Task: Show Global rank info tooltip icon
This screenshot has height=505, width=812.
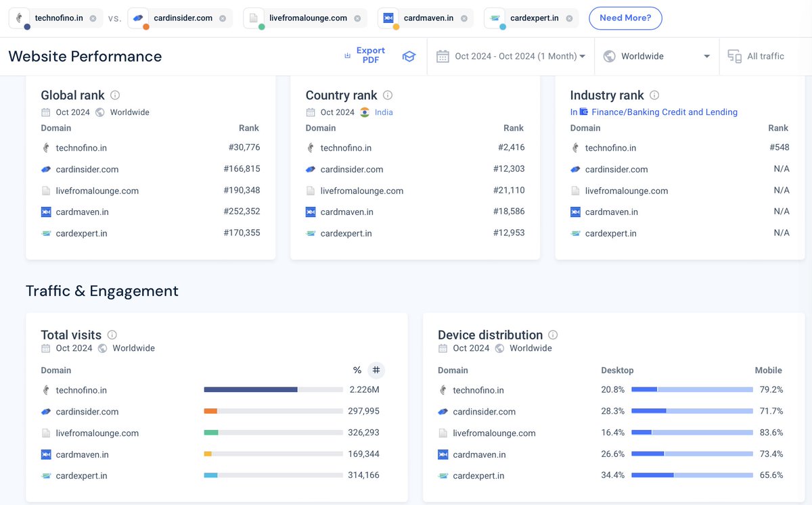Action: [x=115, y=95]
